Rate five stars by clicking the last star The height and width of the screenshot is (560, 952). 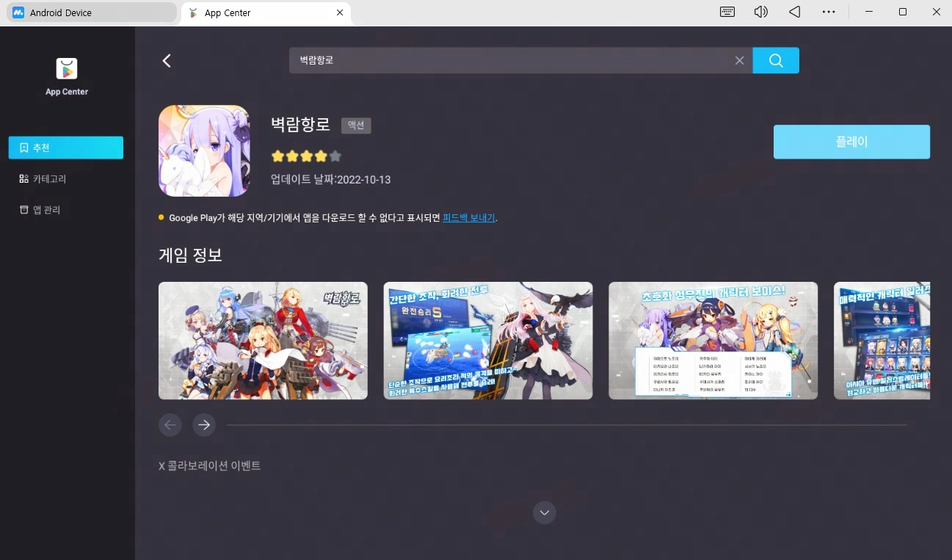click(335, 156)
